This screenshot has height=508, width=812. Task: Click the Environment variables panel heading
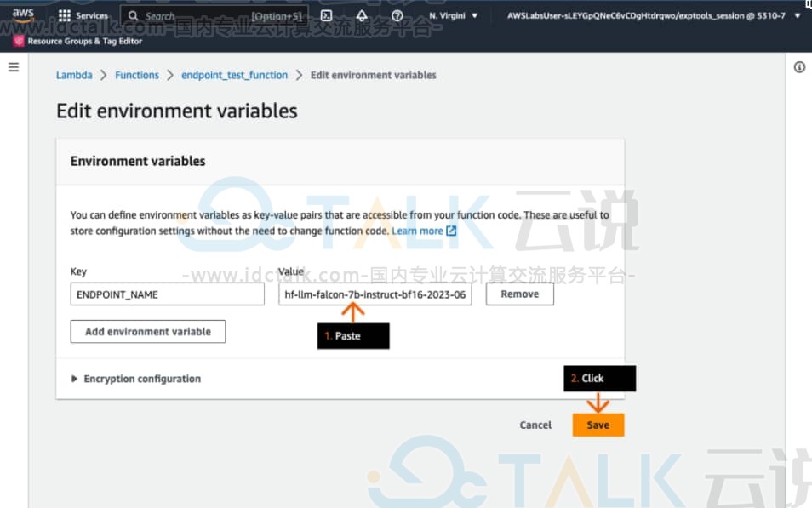(x=138, y=161)
